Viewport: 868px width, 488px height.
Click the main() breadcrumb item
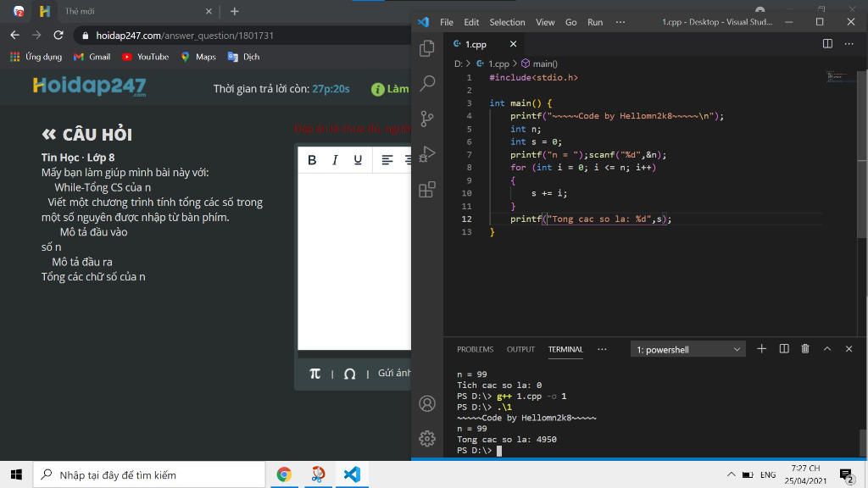[539, 64]
